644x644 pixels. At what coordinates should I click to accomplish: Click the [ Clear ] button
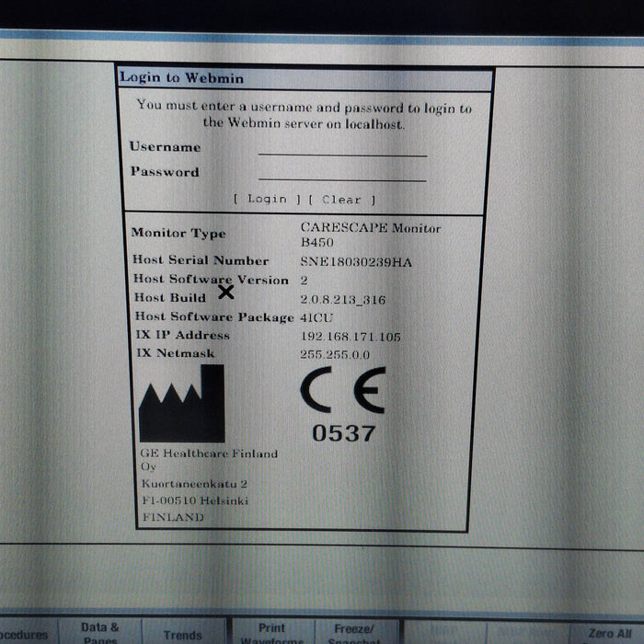point(341,200)
